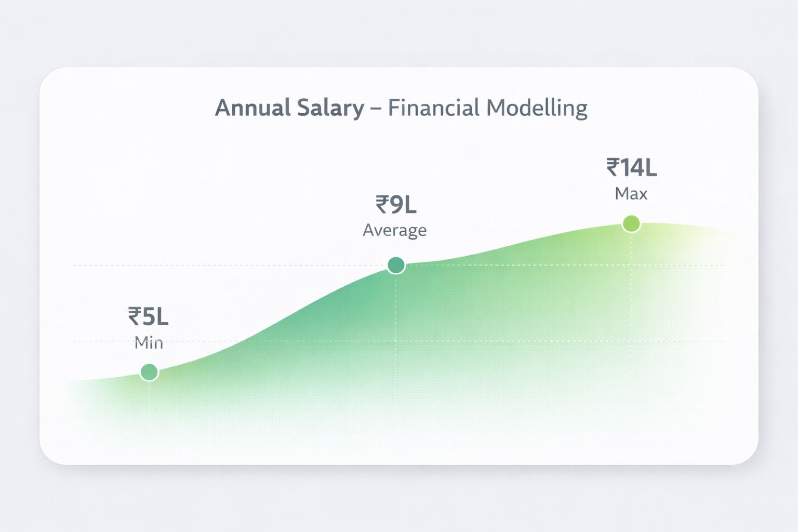
Task: Select the "Average" text label
Action: pos(395,230)
